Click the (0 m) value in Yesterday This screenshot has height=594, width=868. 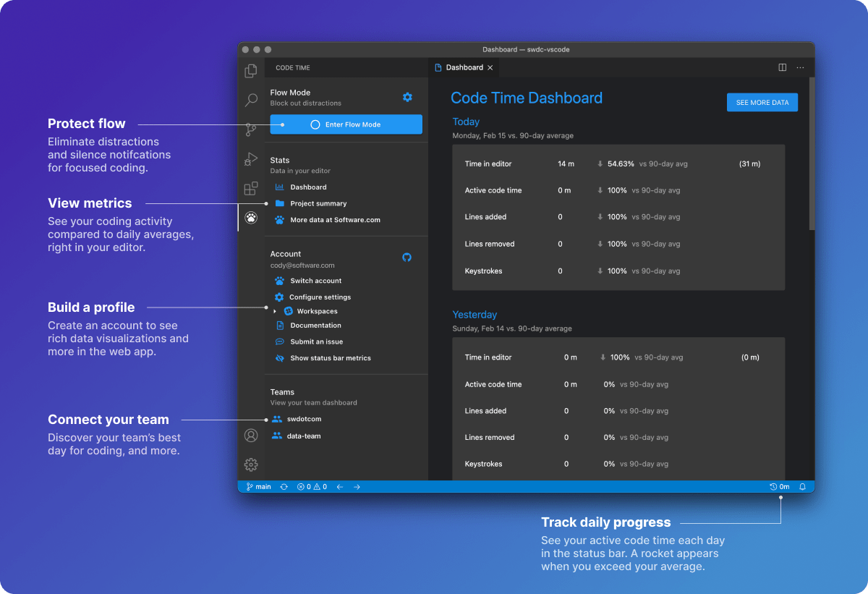coord(750,357)
